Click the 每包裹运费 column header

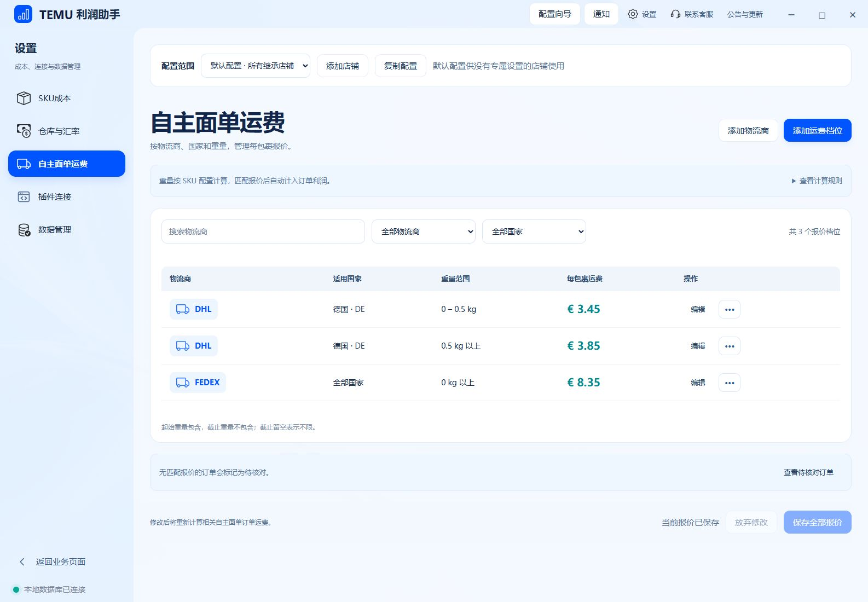tap(585, 279)
